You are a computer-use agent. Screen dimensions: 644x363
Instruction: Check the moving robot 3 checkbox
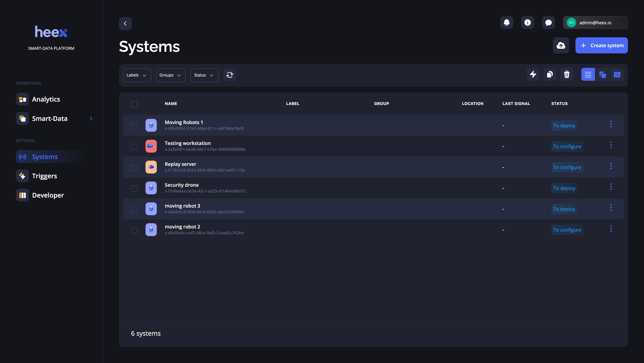(134, 210)
